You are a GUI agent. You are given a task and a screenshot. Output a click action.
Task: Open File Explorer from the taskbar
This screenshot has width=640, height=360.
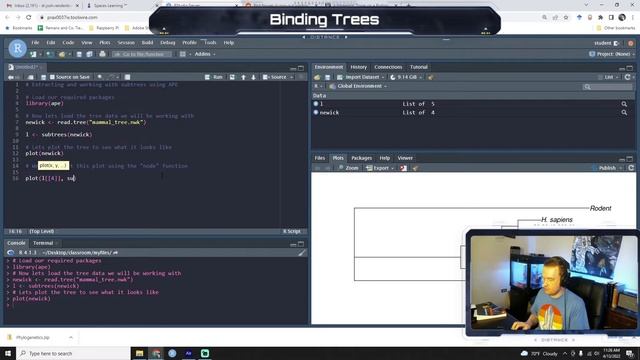140,353
